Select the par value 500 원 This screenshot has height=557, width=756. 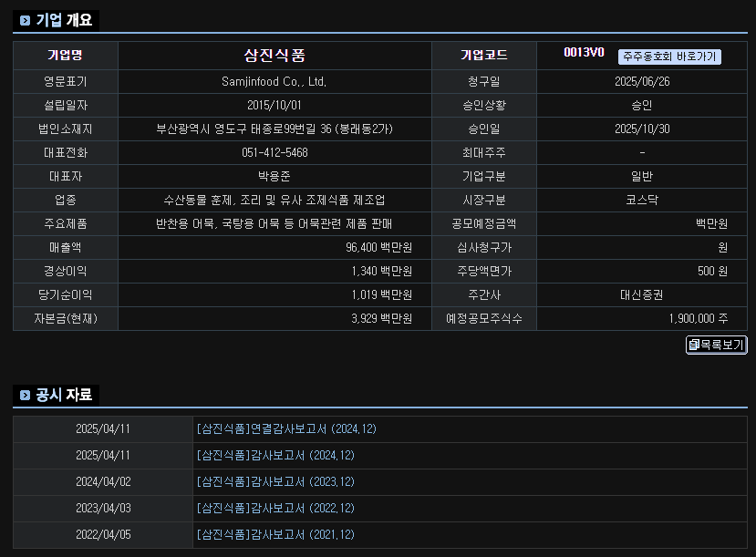712,272
